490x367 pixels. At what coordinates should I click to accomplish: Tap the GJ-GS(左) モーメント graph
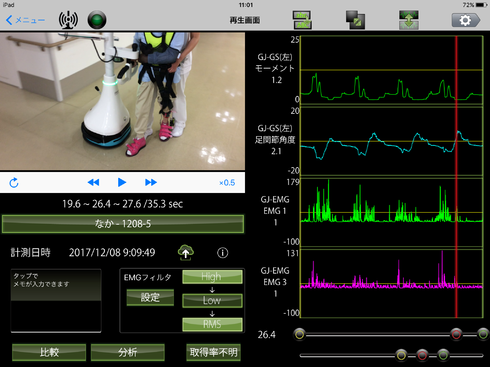point(392,70)
